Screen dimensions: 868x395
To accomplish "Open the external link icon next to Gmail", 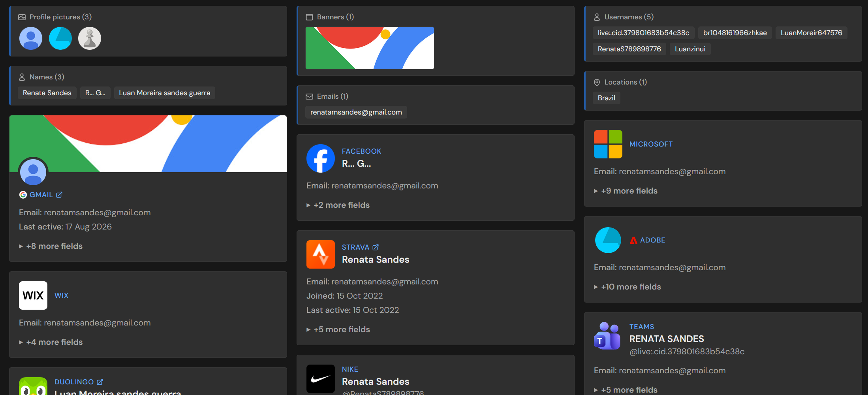I will pos(59,195).
